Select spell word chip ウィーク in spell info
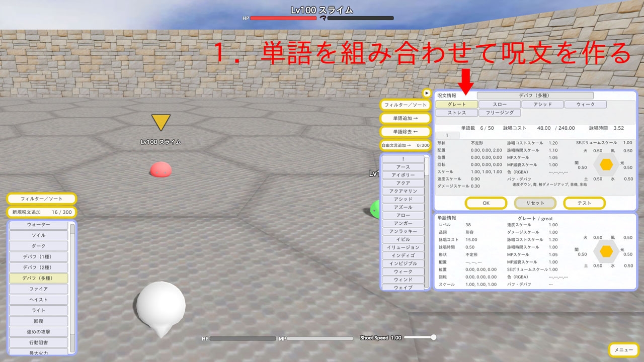 coord(585,105)
